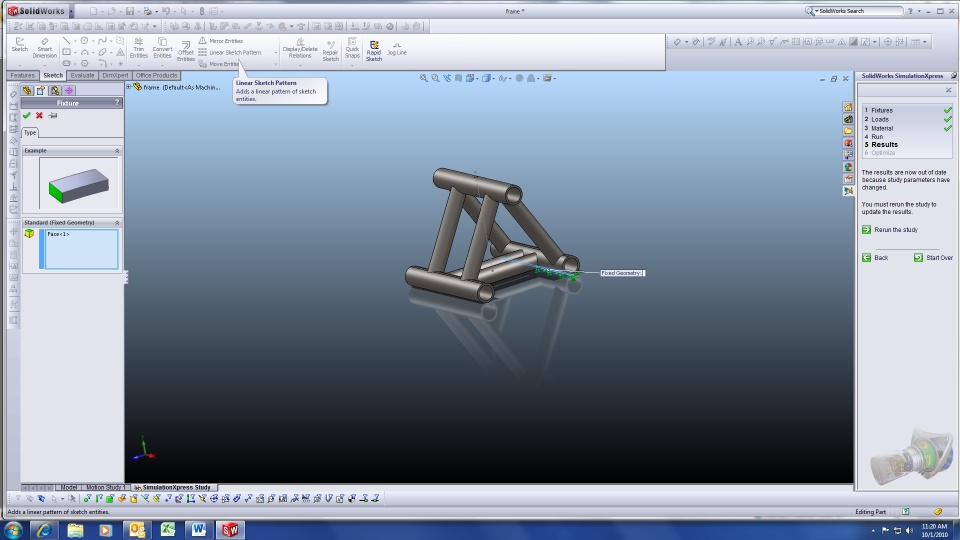Open Appearances color-ball task pane icon
The height and width of the screenshot is (540, 960).
click(x=848, y=167)
